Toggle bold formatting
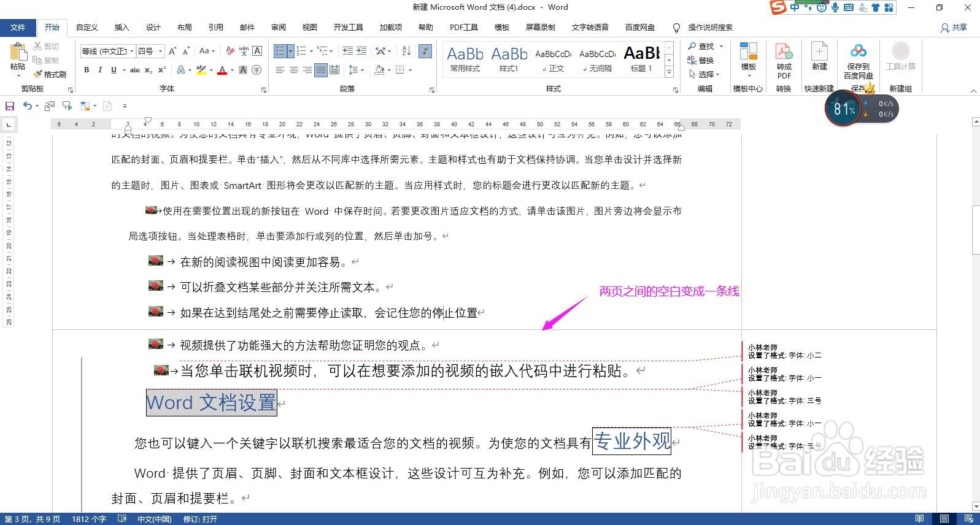Image resolution: width=980 pixels, height=525 pixels. pos(87,70)
